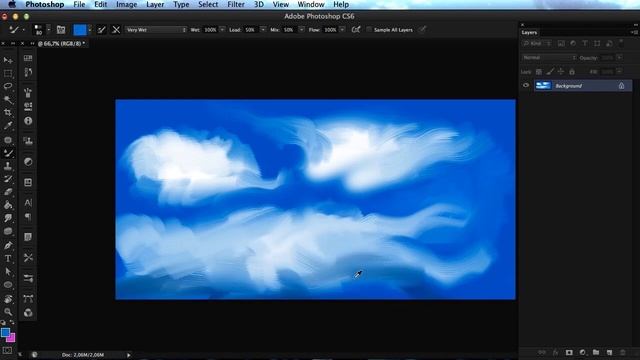Select the Crop tool
640x360 pixels.
[x=8, y=113]
